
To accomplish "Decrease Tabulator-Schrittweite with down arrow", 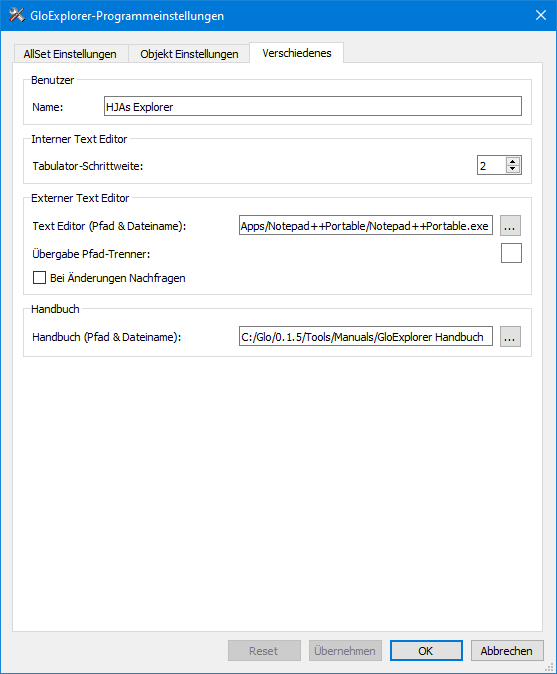I will tap(513, 169).
